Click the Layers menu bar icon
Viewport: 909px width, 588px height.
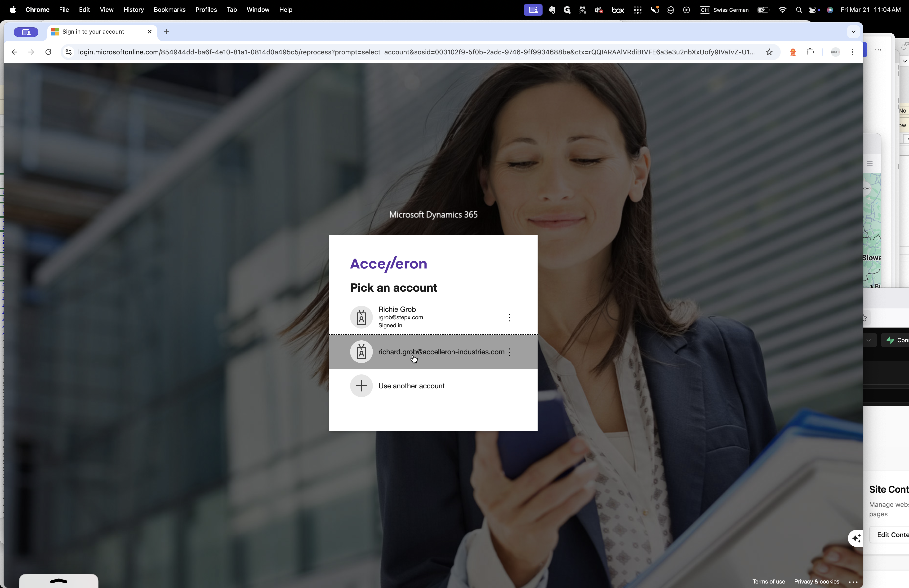tap(671, 10)
